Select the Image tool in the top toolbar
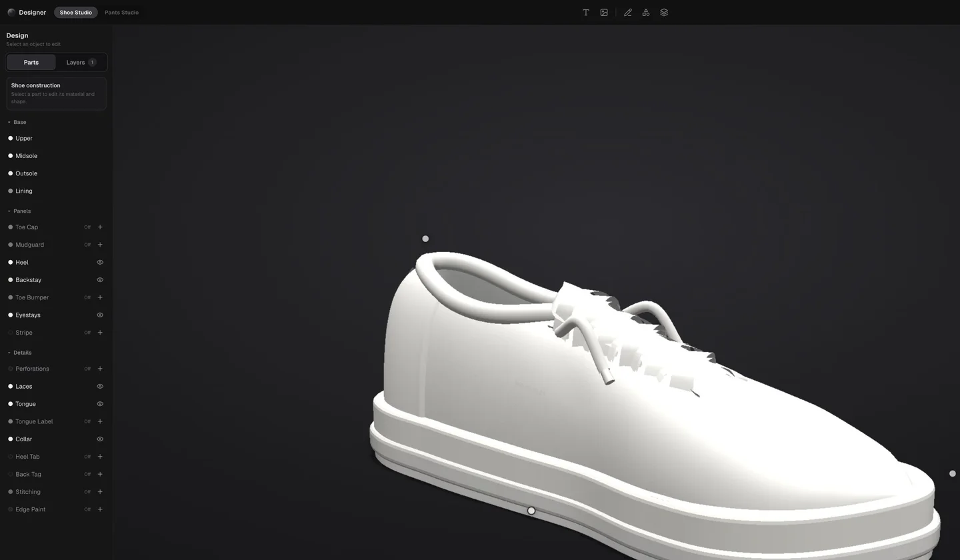Image resolution: width=960 pixels, height=560 pixels. pyautogui.click(x=604, y=13)
